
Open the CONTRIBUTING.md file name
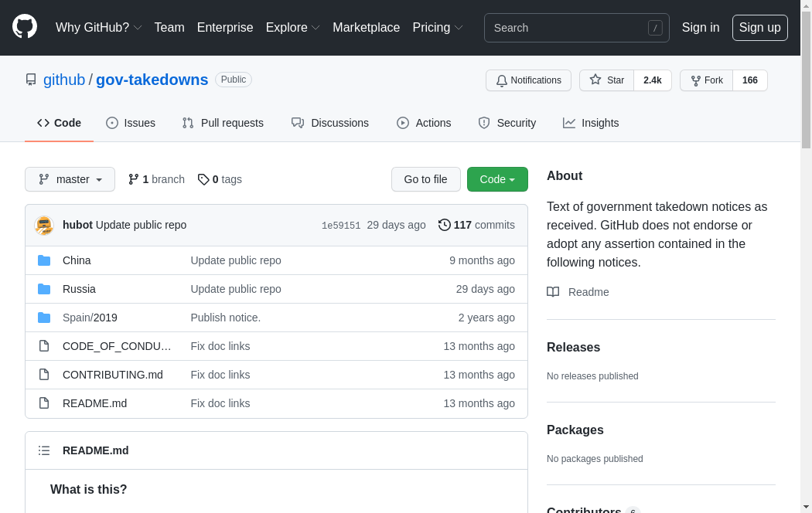[x=113, y=375]
